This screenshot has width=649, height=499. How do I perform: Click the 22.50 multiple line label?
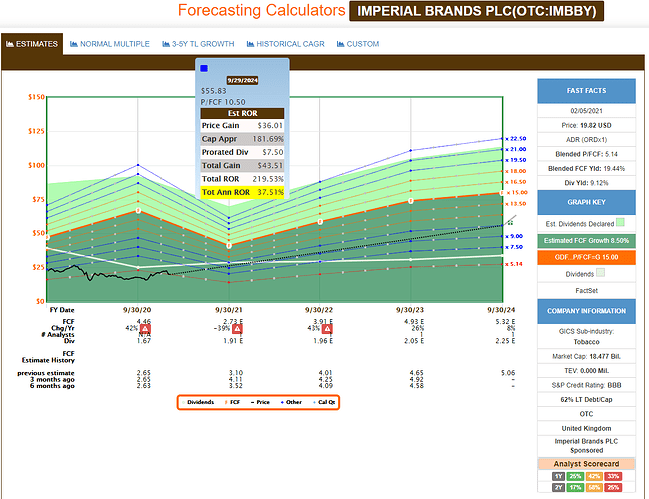[516, 139]
